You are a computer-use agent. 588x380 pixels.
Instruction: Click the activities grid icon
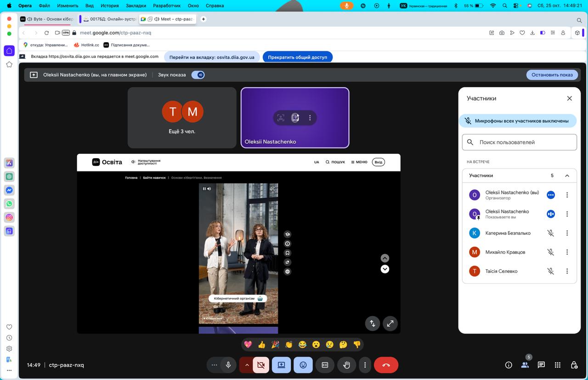click(558, 365)
